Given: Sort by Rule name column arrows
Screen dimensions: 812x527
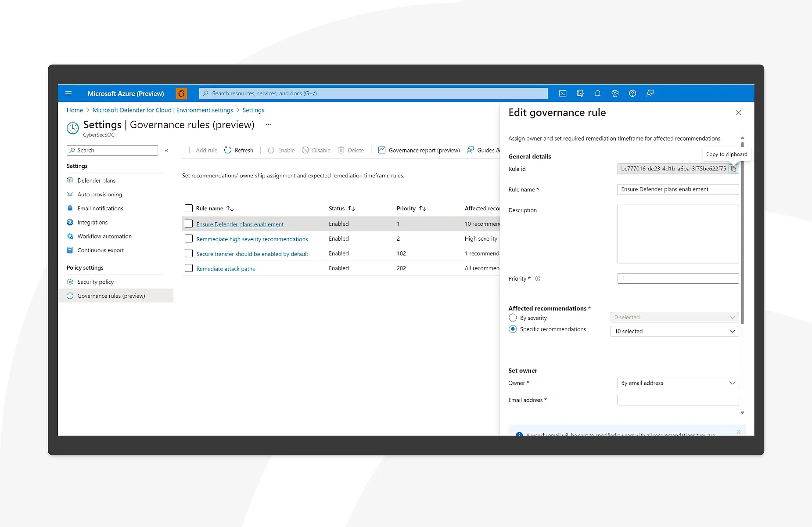Looking at the screenshot, I should [x=230, y=209].
